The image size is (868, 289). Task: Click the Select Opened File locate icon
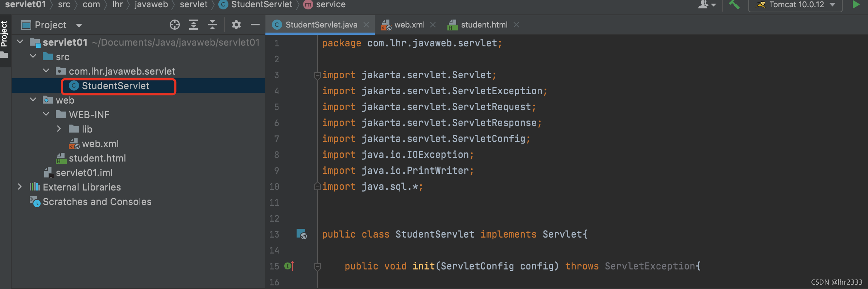[x=175, y=25]
